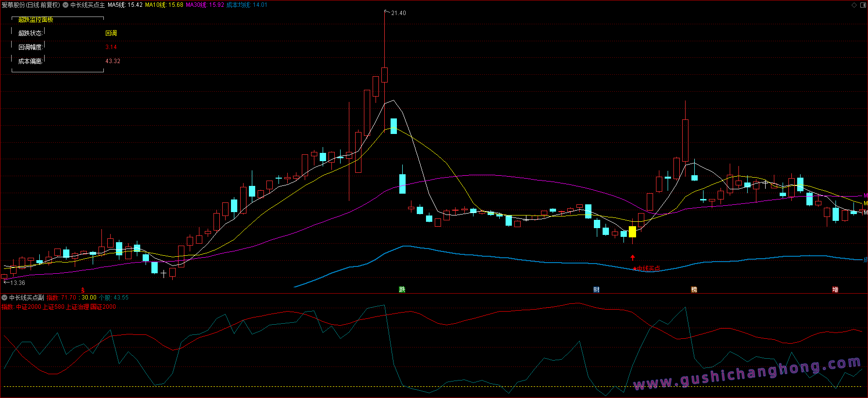Screen dimensions: 868x398
Task: Click the orange 榜 event marker
Action: pos(694,290)
